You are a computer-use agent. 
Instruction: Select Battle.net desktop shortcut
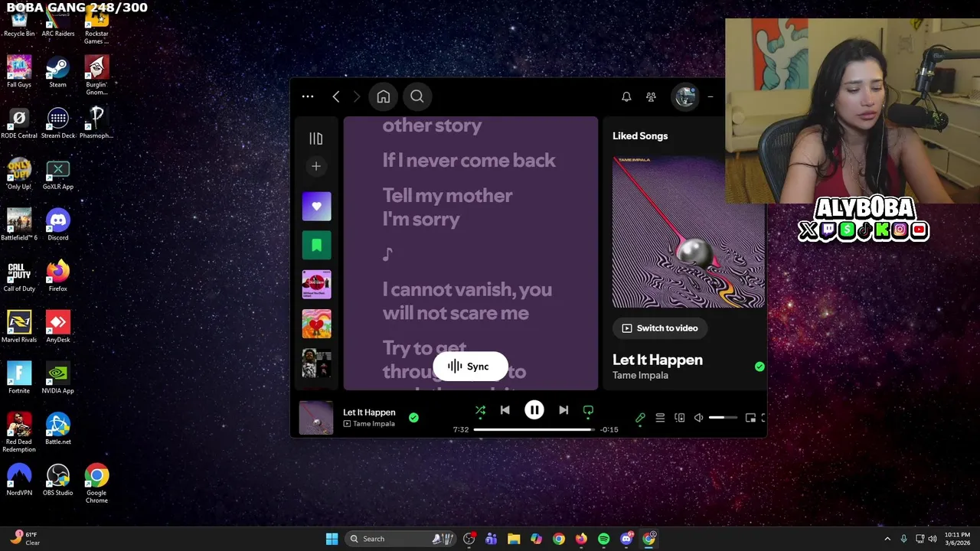[x=58, y=429]
